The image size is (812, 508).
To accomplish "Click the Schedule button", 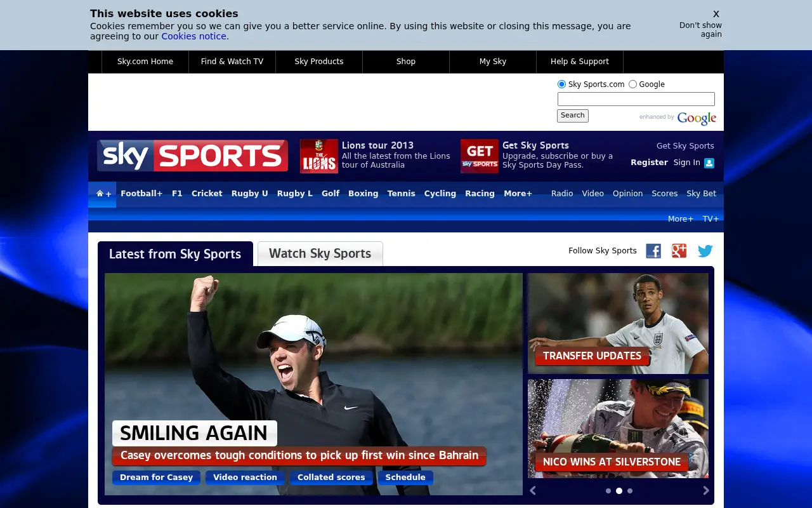I will point(405,478).
